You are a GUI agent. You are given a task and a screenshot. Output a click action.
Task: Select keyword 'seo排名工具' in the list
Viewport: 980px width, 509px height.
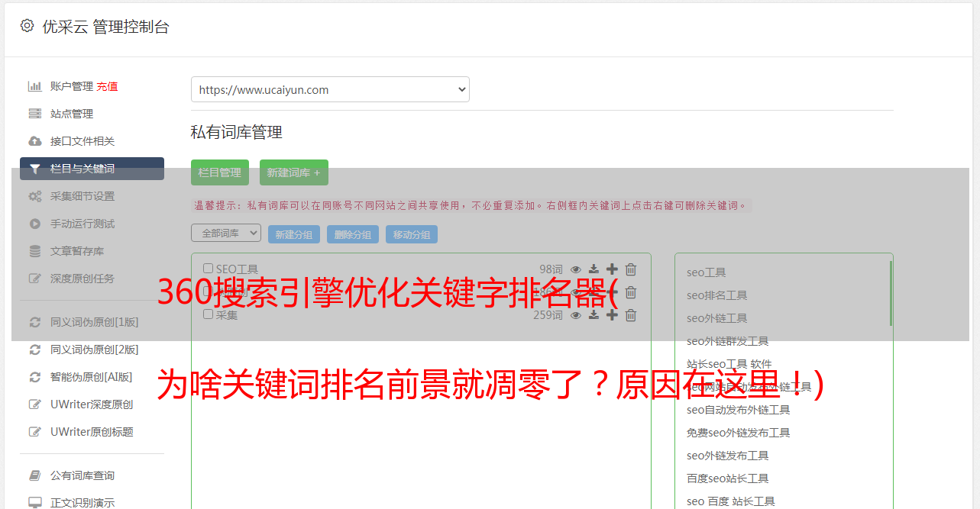[716, 295]
